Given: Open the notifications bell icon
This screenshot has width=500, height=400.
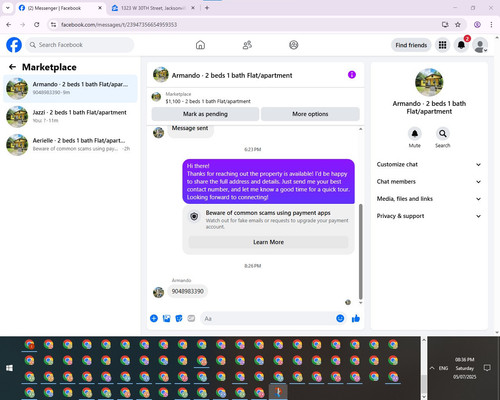Looking at the screenshot, I should (x=461, y=45).
